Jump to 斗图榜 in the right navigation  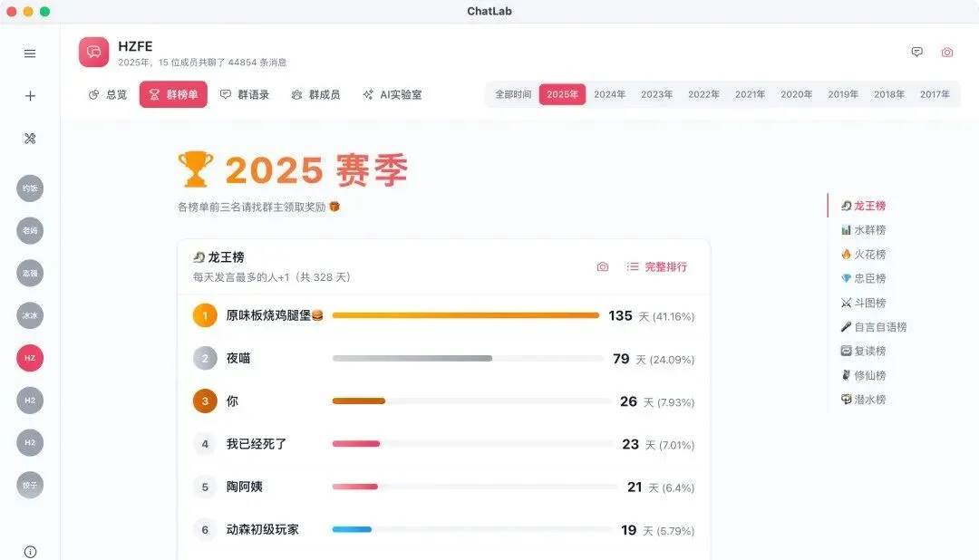click(x=864, y=303)
